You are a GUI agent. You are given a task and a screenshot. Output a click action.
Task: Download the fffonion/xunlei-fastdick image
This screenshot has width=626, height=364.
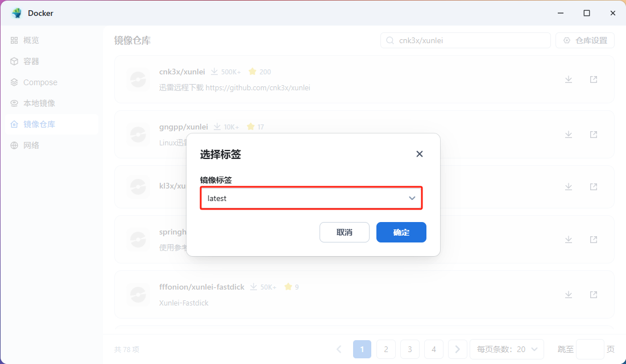pos(569,295)
